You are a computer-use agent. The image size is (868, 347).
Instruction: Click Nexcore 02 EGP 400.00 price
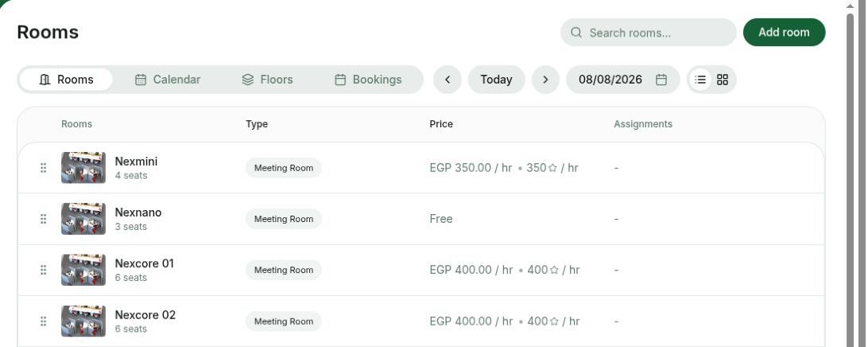click(471, 321)
